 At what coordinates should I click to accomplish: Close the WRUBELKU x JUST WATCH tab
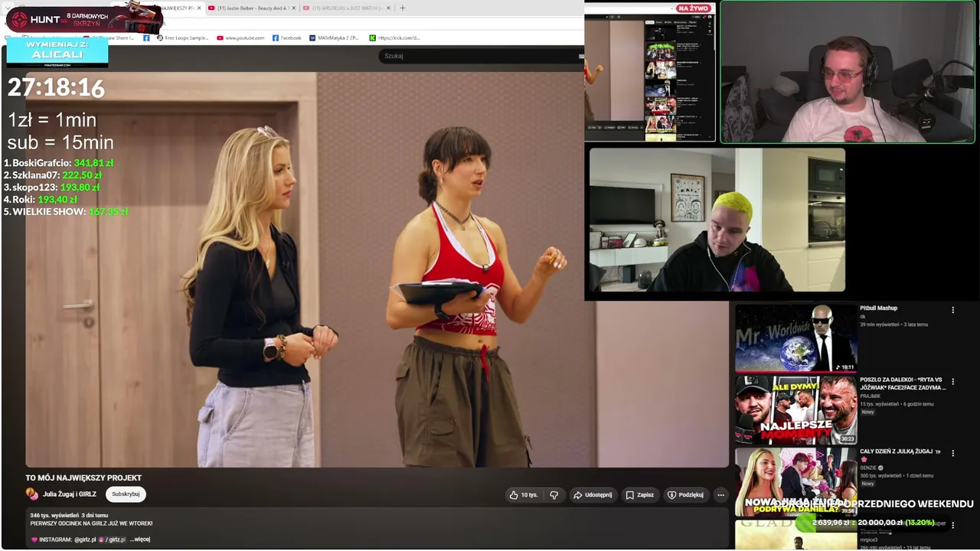[388, 8]
